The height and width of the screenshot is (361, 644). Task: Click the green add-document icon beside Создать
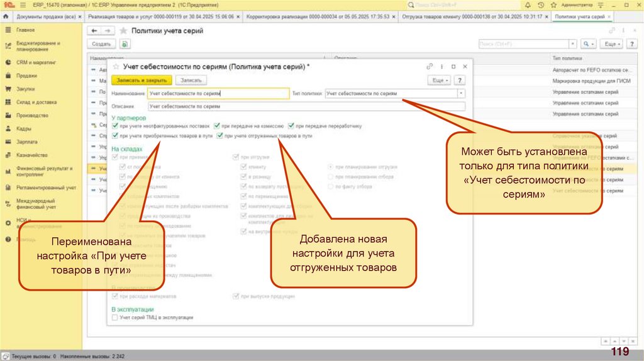[x=125, y=44]
